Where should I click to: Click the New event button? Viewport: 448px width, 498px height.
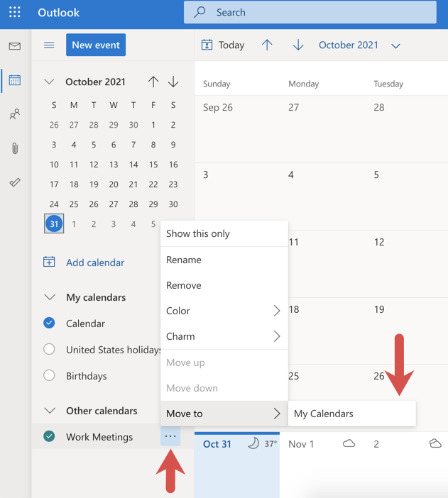coord(96,45)
